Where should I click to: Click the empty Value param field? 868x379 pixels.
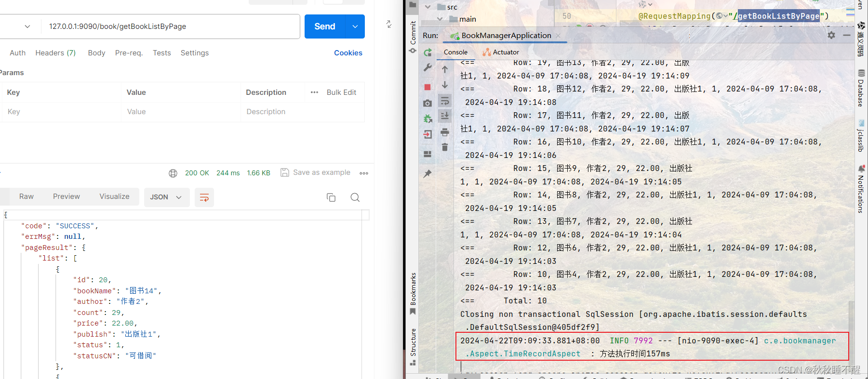[x=181, y=112]
